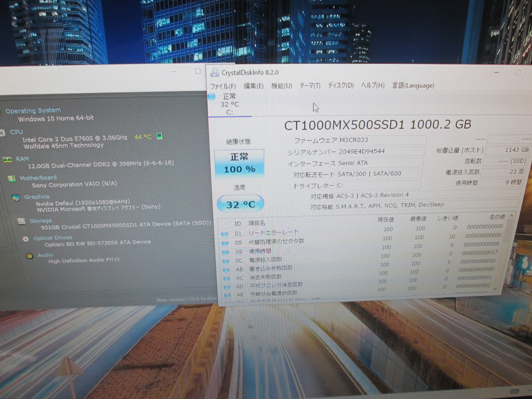532x399 pixels.
Task: Open the テーマ(T) theme menu
Action: pos(310,86)
